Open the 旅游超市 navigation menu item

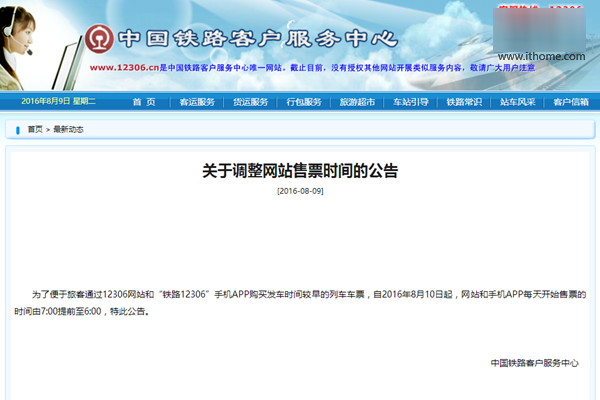pyautogui.click(x=357, y=102)
